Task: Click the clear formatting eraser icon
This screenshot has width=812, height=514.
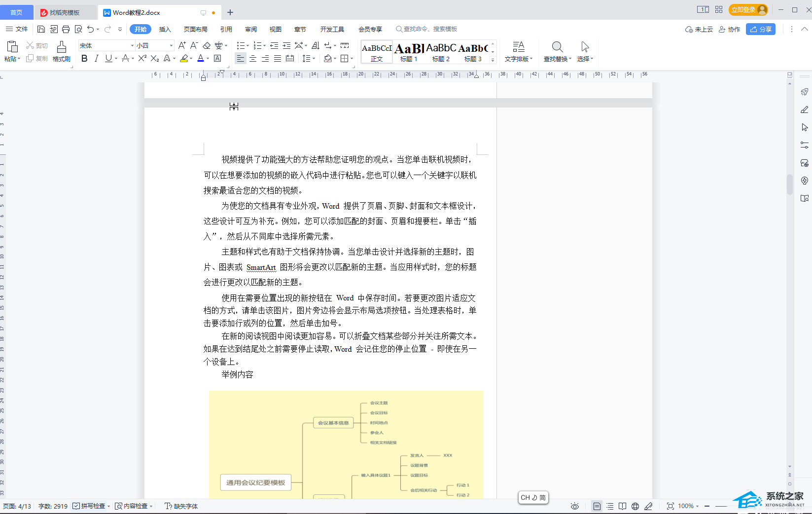Action: tap(207, 45)
